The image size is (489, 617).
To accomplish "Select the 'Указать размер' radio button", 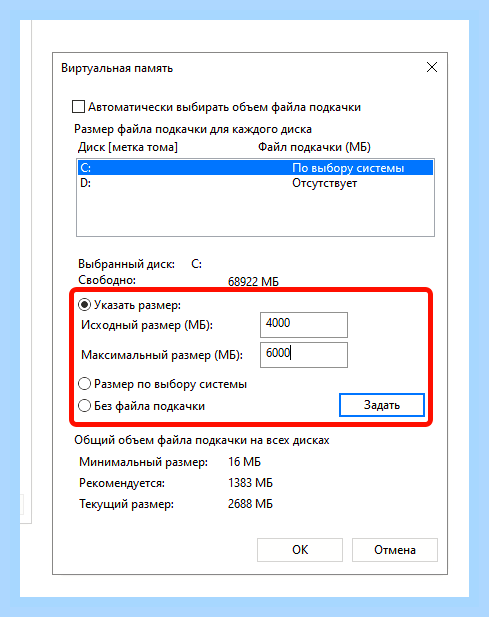I will point(85,305).
